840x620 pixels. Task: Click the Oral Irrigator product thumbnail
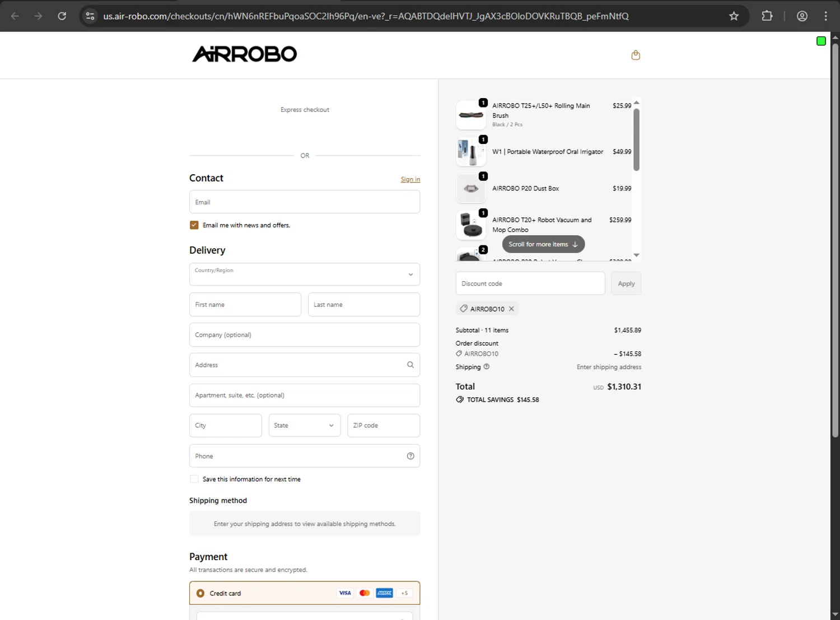pyautogui.click(x=471, y=152)
